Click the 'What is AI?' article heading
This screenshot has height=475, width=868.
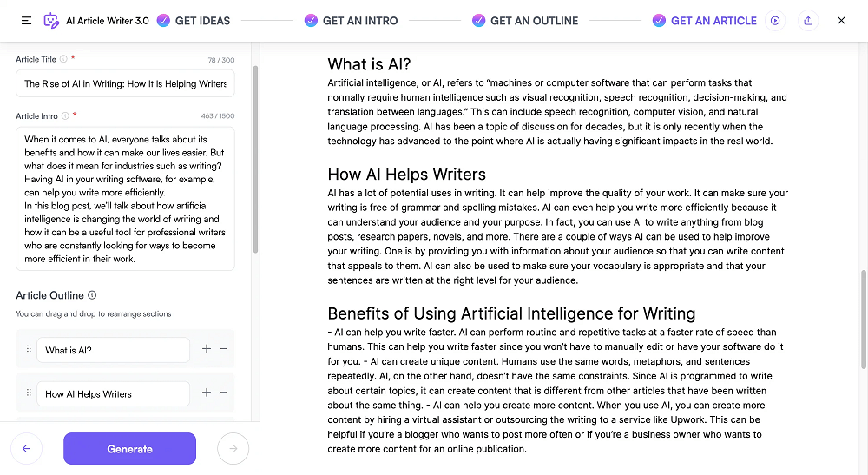pos(369,64)
